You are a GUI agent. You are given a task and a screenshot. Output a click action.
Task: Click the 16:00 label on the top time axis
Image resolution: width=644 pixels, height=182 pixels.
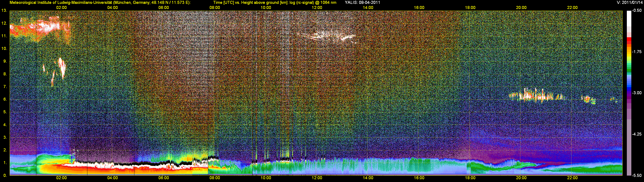(x=419, y=8)
